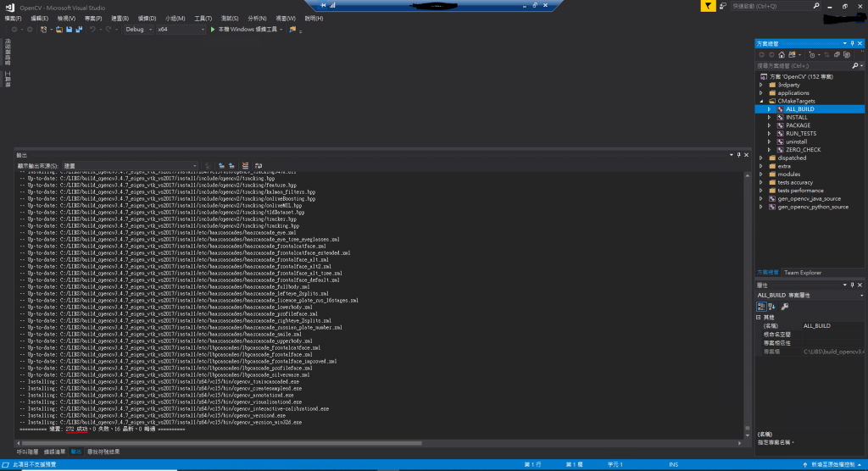Switch to the Team Explorer tab
Image resolution: width=868 pixels, height=471 pixels.
click(803, 273)
